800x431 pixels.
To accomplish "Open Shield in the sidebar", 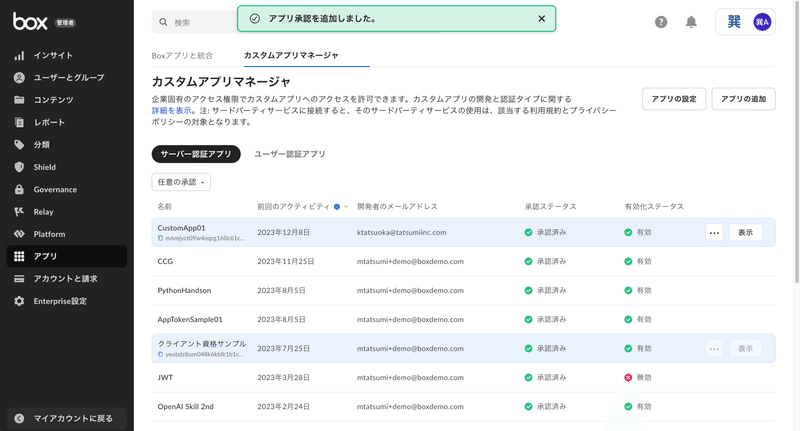I will click(x=66, y=167).
